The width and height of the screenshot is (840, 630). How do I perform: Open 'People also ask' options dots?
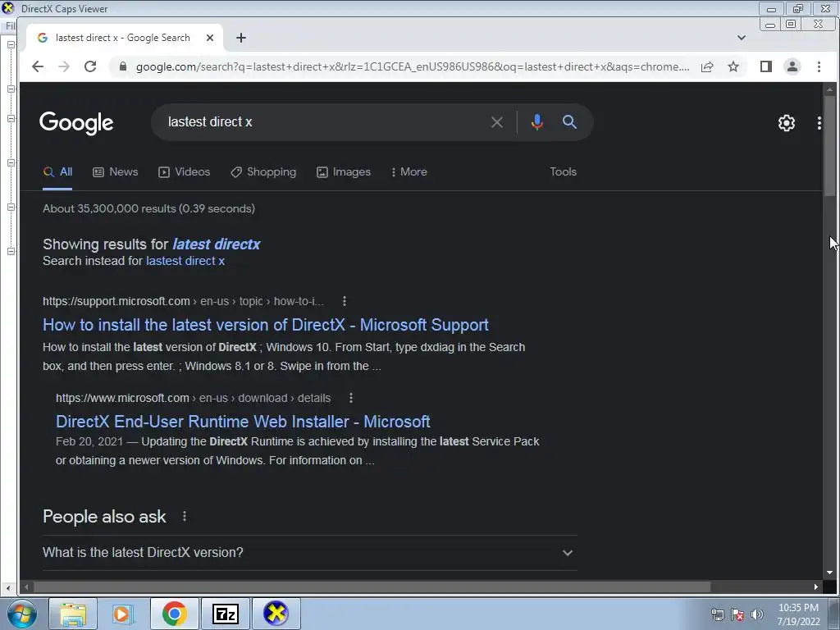185,517
